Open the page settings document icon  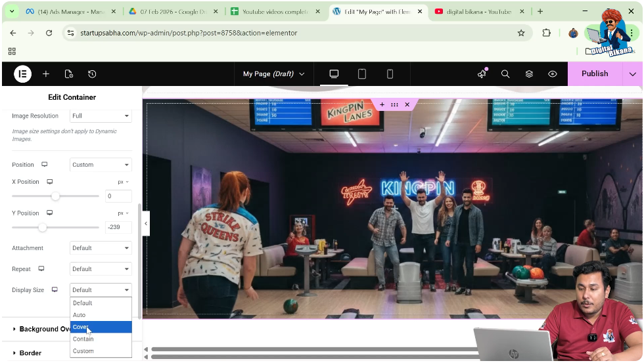(69, 74)
